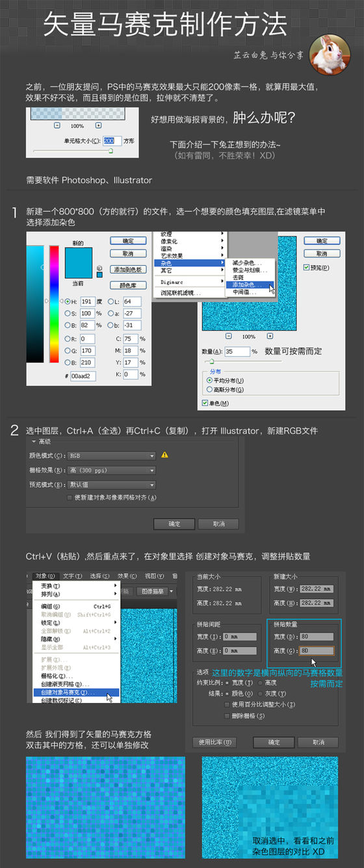Click the plus zoom button above 单元格大小

(98, 125)
